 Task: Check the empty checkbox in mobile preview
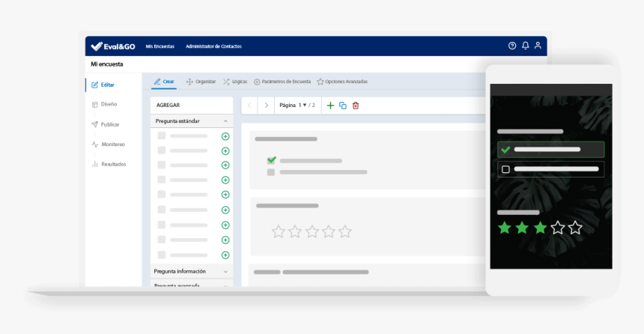(505, 169)
